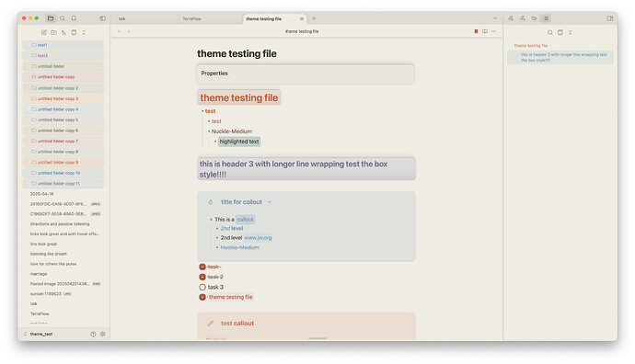Auto-reveal current file in explorer

point(74,32)
